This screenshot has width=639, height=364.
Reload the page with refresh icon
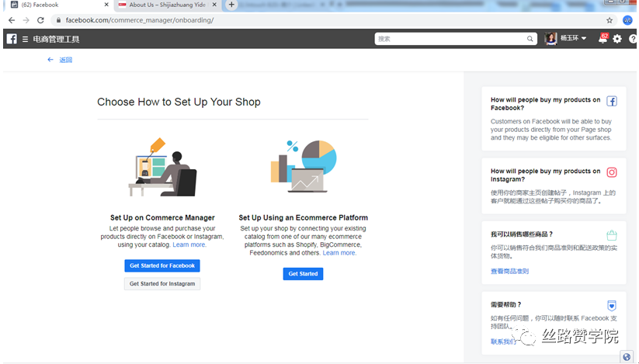click(x=40, y=20)
